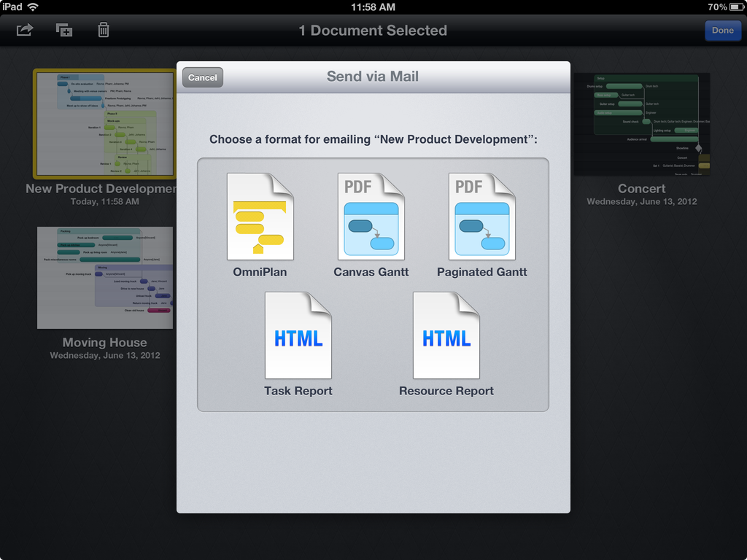Viewport: 747px width, 560px height.
Task: Cancel the Send via Mail dialog
Action: tap(203, 77)
